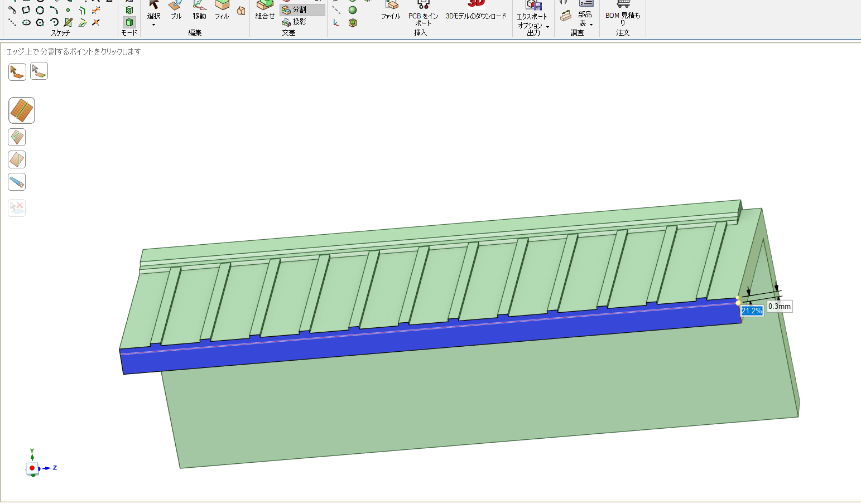The height and width of the screenshot is (504, 861).
Task: Open the 選択 dropdown arrow
Action: [x=153, y=25]
